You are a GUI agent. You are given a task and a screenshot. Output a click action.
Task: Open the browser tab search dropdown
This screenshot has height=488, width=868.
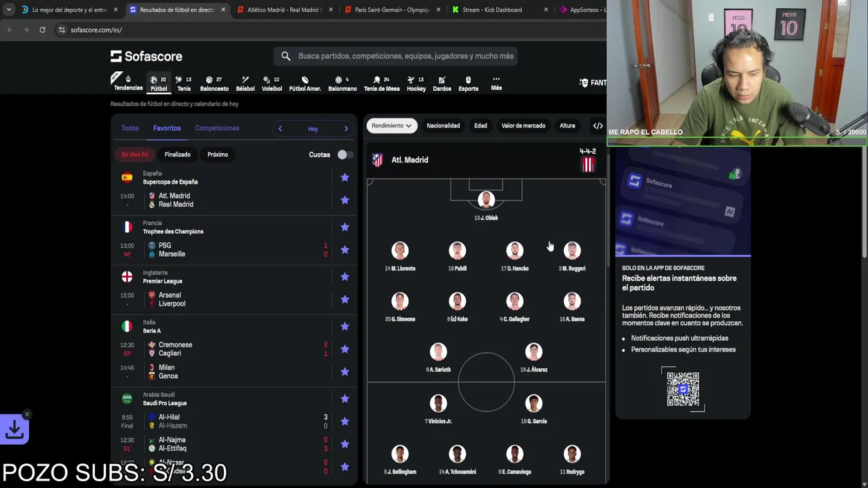tap(8, 9)
